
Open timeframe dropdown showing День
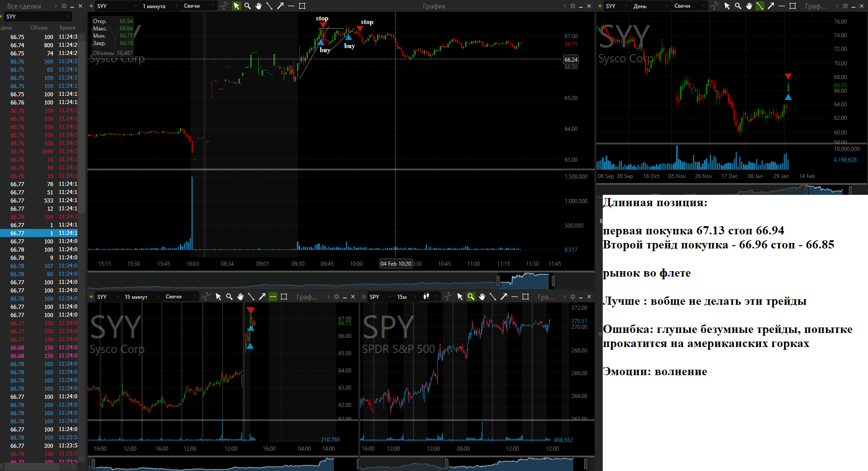[x=650, y=6]
